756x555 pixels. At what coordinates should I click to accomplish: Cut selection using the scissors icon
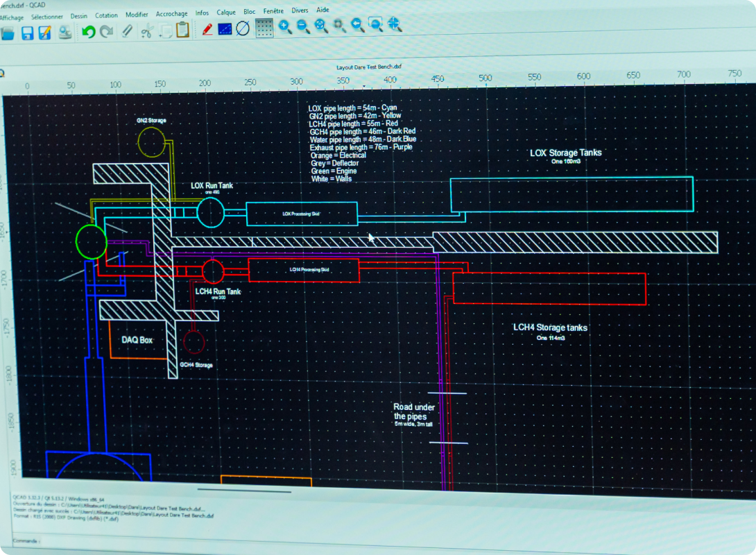tap(147, 31)
